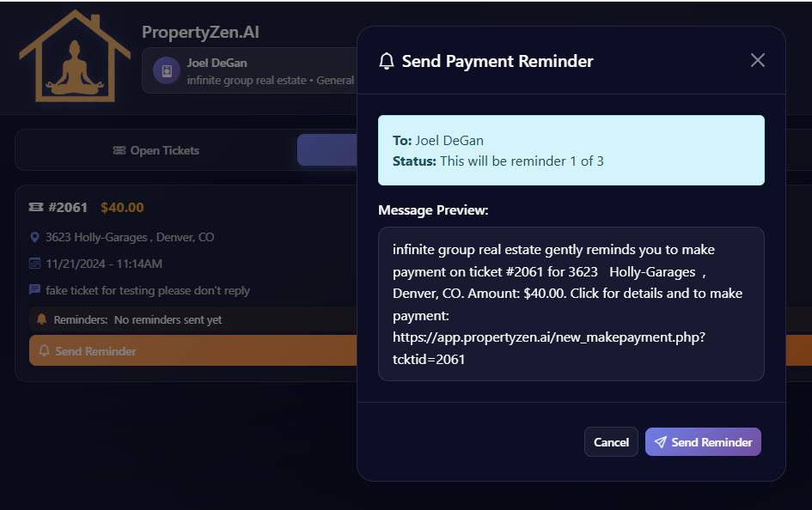The width and height of the screenshot is (812, 510).
Task: Click the speech bubble icon beside the fake ticket note
Action: pyautogui.click(x=34, y=289)
